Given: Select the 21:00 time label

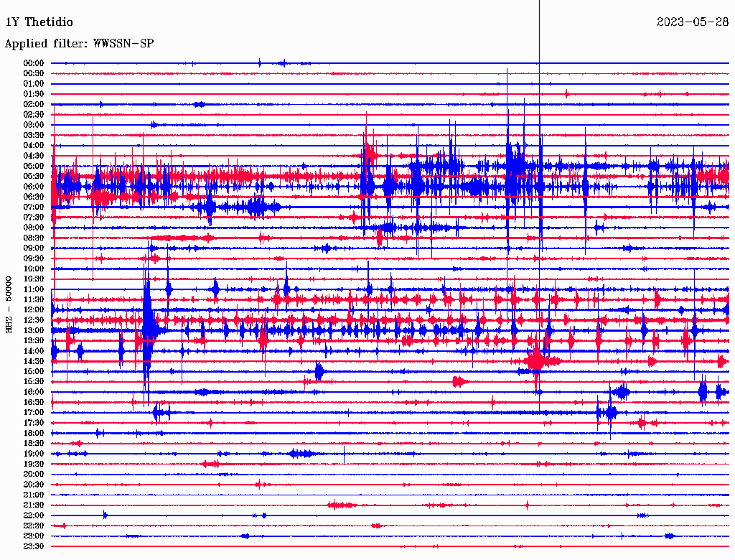Looking at the screenshot, I should coord(34,495).
